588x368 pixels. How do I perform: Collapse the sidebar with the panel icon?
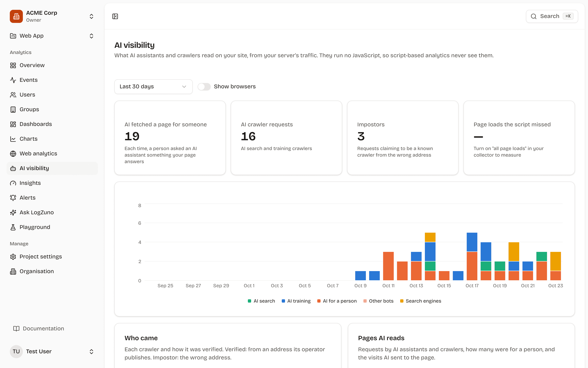tap(115, 16)
